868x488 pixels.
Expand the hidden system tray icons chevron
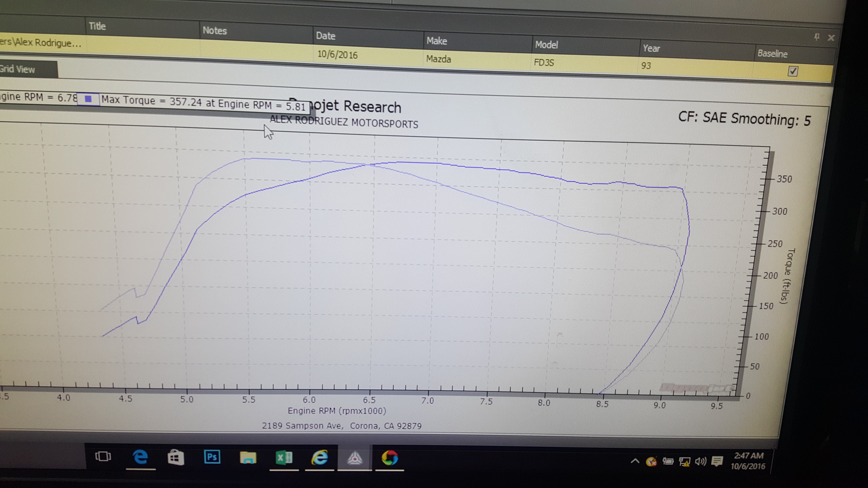click(x=635, y=461)
